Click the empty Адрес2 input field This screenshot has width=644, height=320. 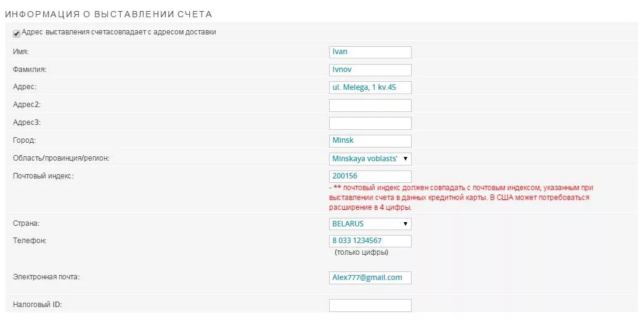point(370,105)
